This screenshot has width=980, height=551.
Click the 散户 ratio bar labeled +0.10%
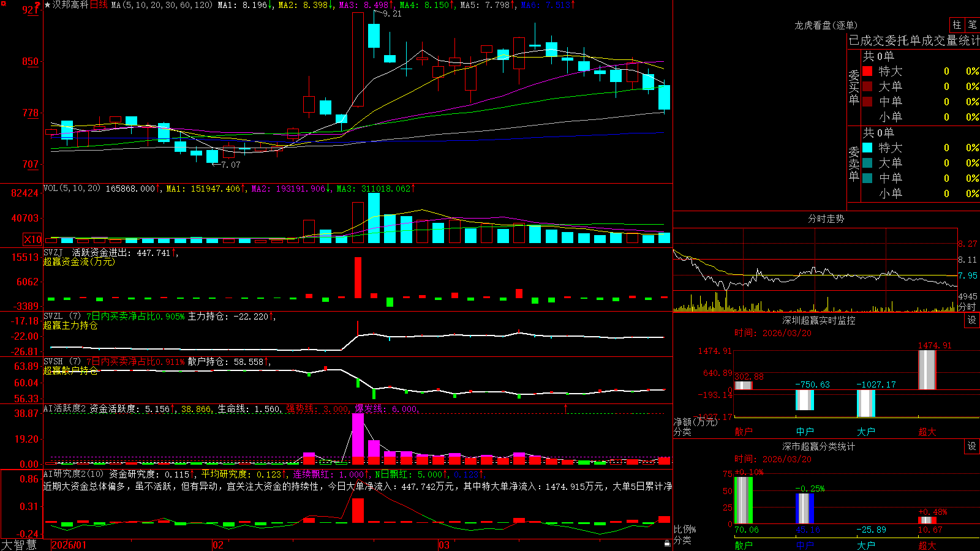click(744, 500)
